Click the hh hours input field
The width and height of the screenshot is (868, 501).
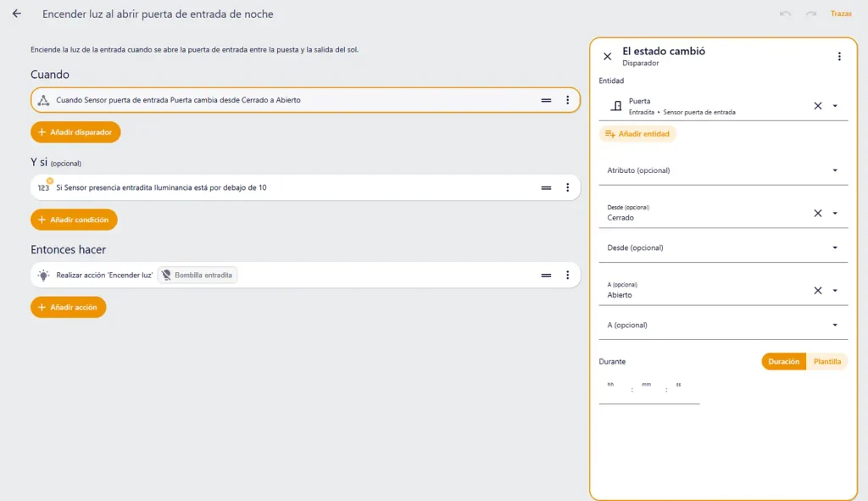click(x=614, y=390)
